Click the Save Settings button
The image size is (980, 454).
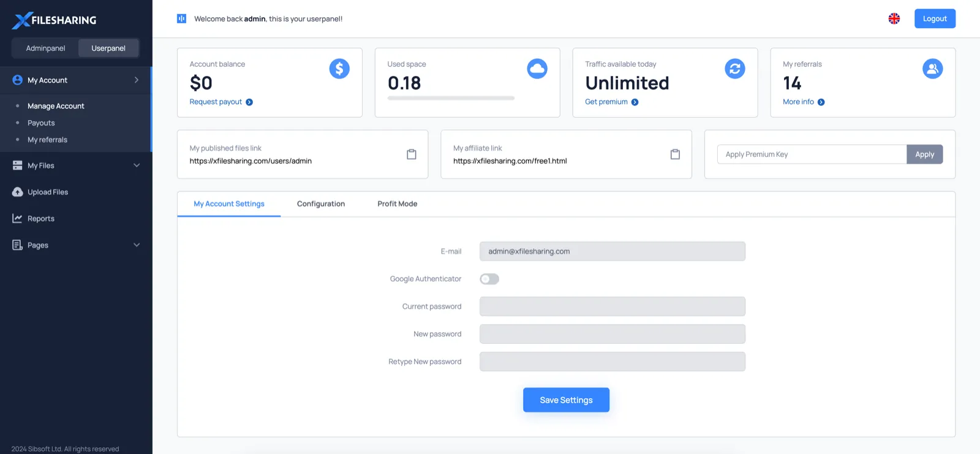click(566, 400)
